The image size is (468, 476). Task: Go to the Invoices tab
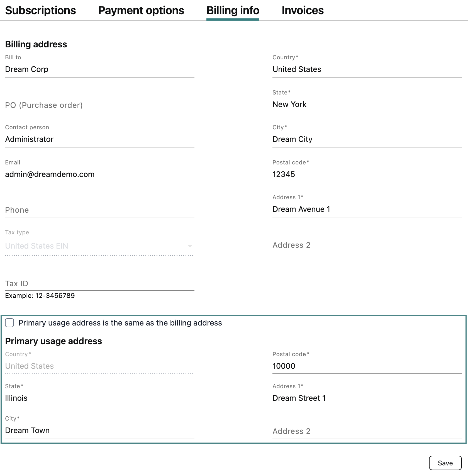[303, 11]
